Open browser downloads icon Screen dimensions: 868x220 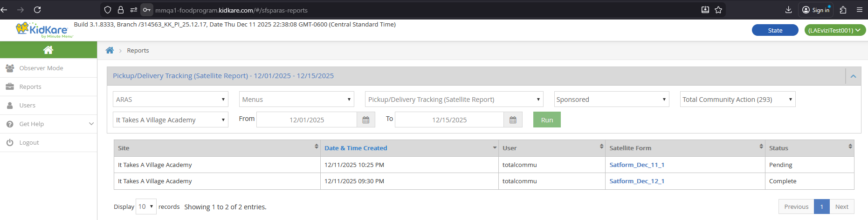pyautogui.click(x=788, y=10)
